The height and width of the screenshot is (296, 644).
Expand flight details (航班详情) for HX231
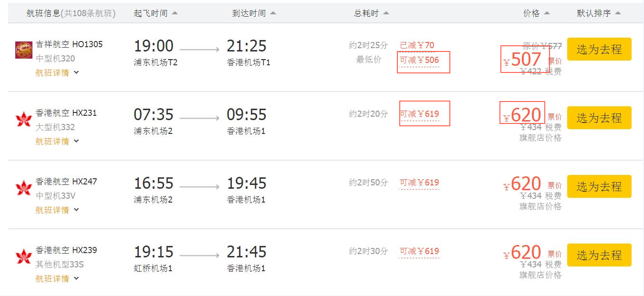[57, 141]
